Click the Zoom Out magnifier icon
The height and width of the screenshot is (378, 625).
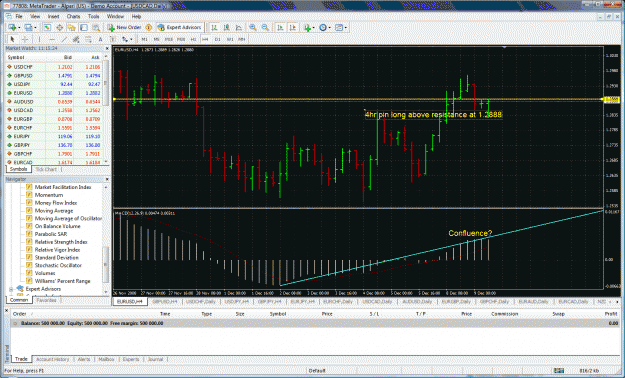tap(265, 28)
